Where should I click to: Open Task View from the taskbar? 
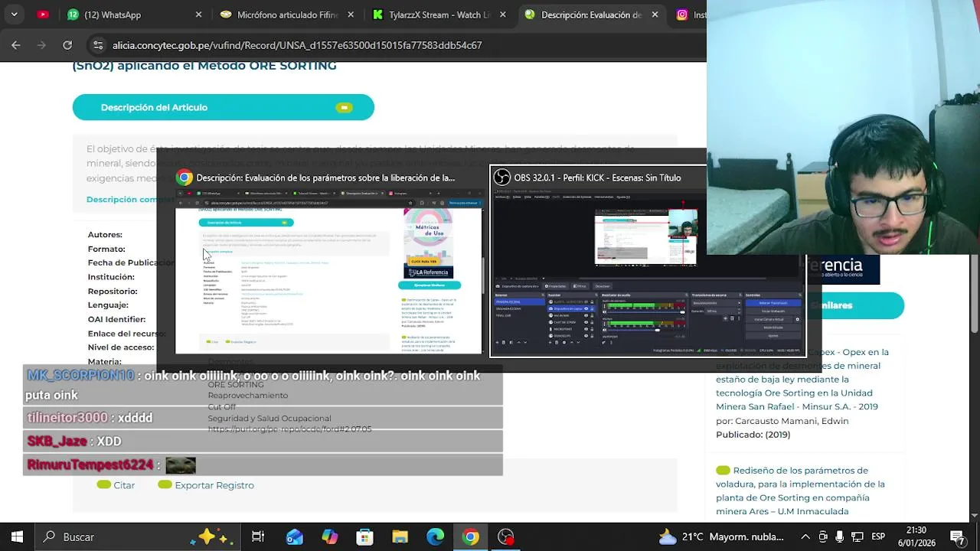[258, 537]
